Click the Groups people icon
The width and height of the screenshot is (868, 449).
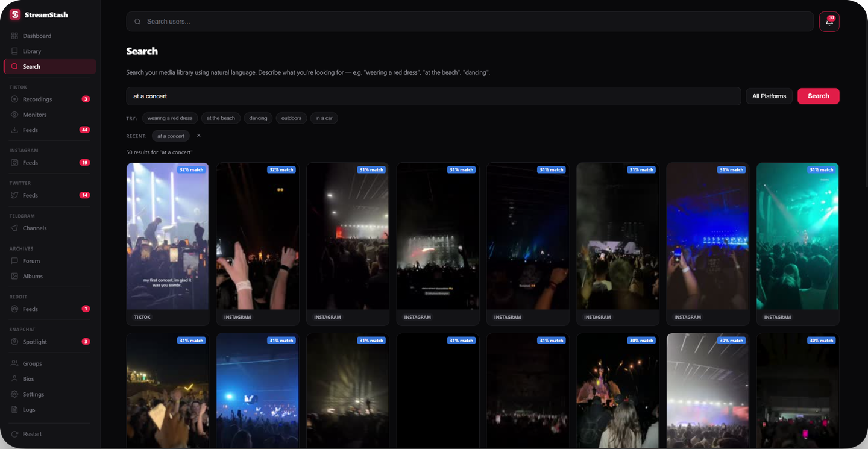(x=14, y=363)
